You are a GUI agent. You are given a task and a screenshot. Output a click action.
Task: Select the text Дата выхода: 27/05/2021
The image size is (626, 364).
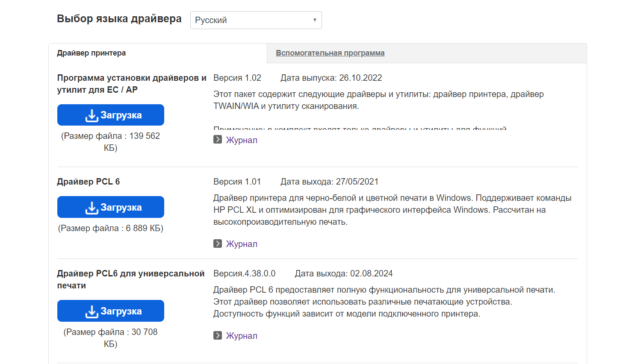pyautogui.click(x=329, y=182)
